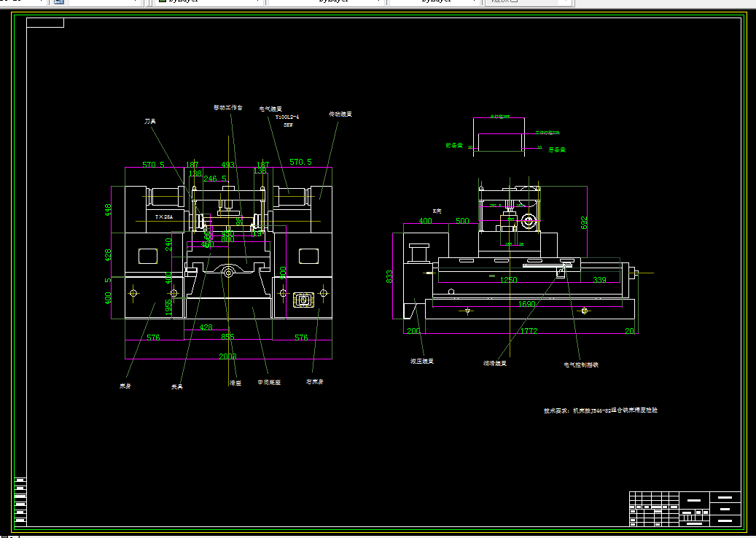Select the 夹具 fixture label

click(177, 386)
